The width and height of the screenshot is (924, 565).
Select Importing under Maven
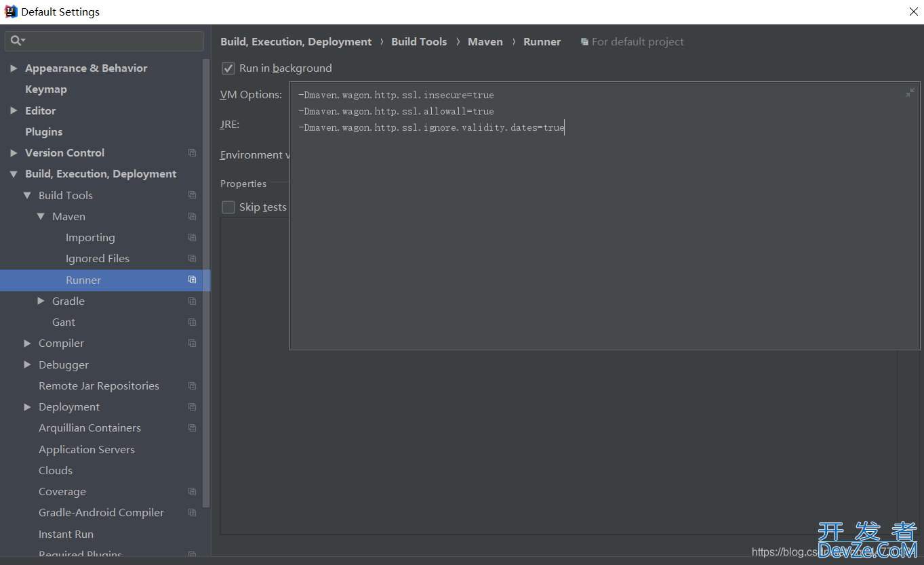point(90,238)
